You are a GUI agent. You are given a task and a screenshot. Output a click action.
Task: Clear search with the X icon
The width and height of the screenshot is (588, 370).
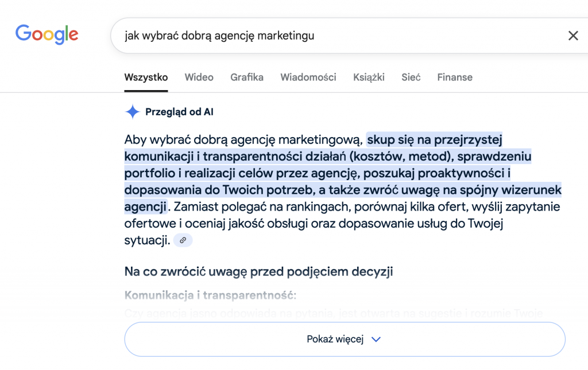[573, 36]
